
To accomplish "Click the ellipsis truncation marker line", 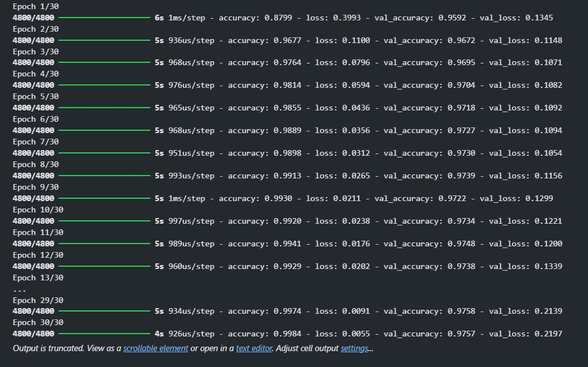I will coord(19,291).
